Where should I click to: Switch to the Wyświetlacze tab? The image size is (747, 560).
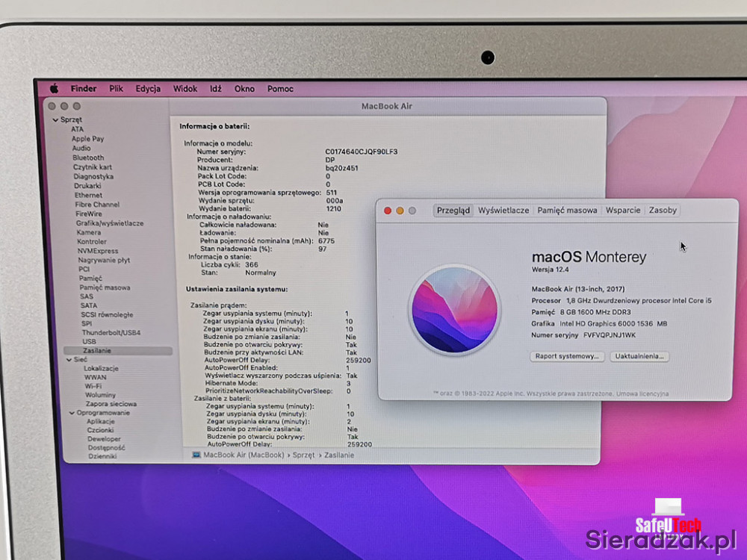click(x=503, y=211)
